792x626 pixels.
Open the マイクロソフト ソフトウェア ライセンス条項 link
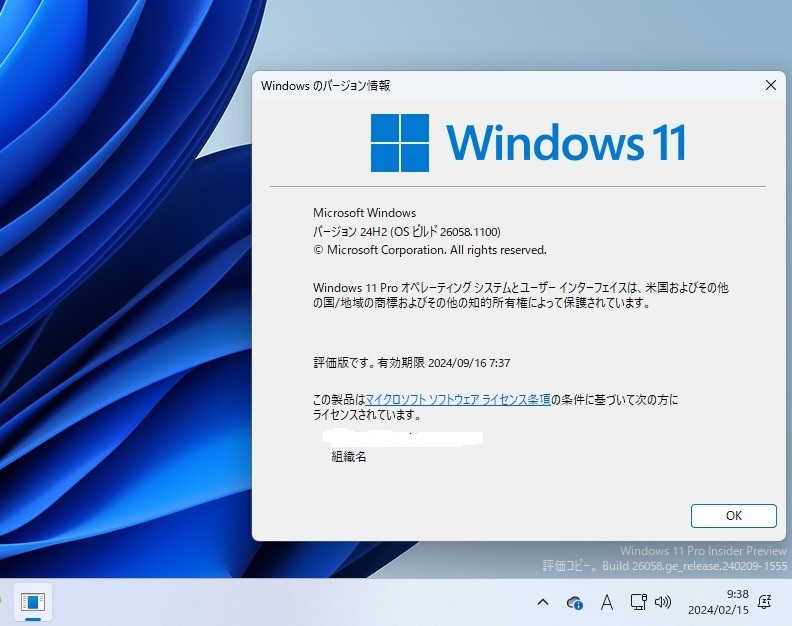(458, 400)
